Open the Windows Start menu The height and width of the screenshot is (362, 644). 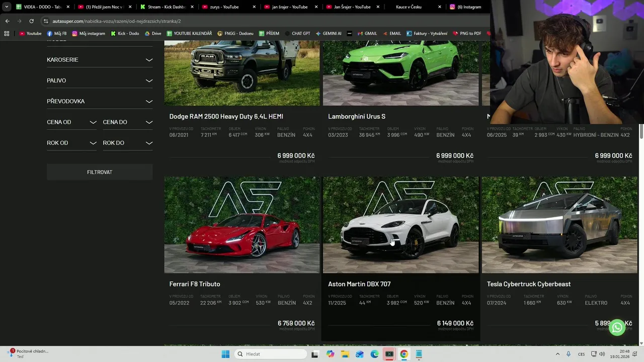[225, 354]
